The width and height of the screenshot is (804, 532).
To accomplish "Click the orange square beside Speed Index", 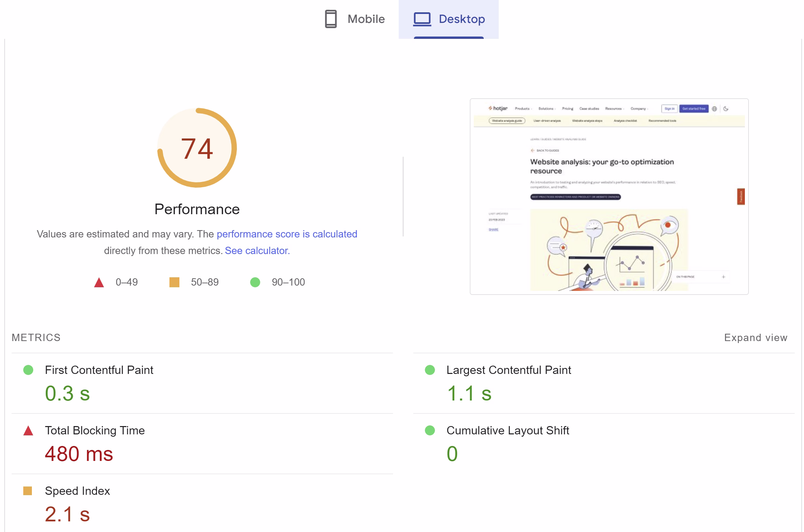I will click(28, 491).
